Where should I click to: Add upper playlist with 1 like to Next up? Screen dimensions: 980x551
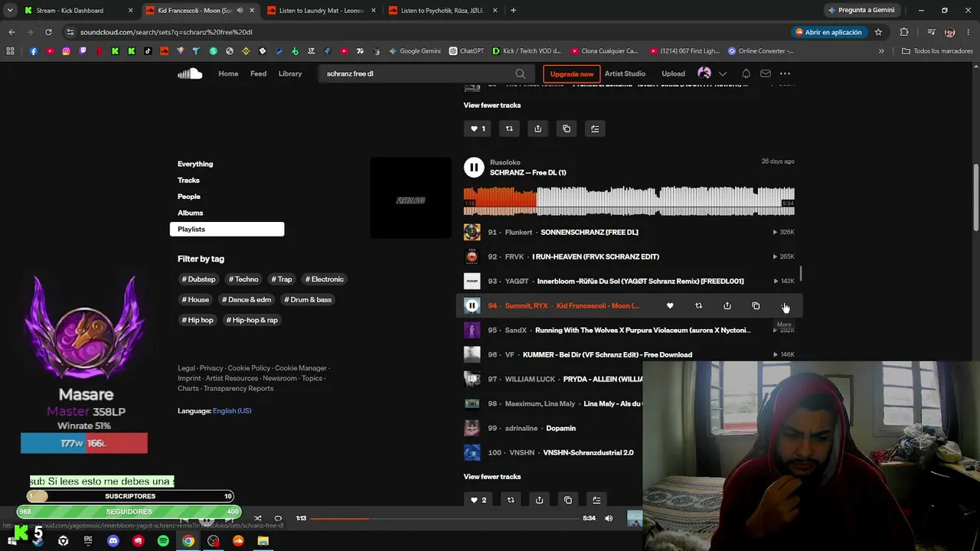595,129
